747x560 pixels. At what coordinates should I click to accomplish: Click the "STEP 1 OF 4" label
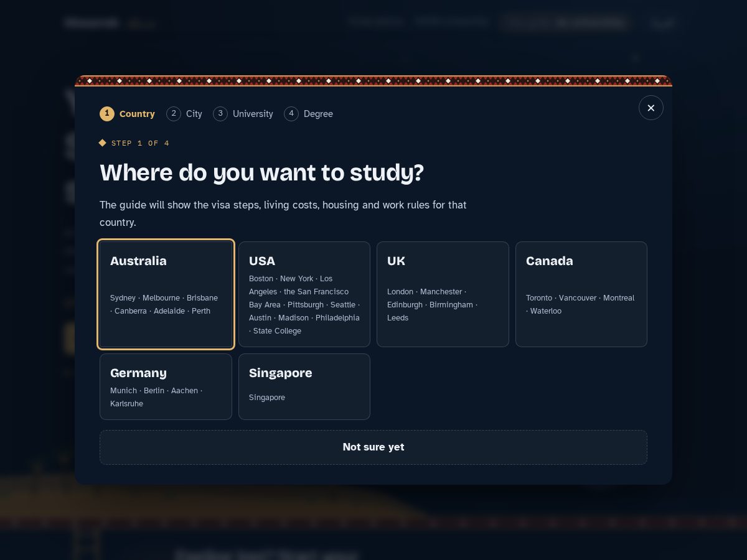coord(134,143)
